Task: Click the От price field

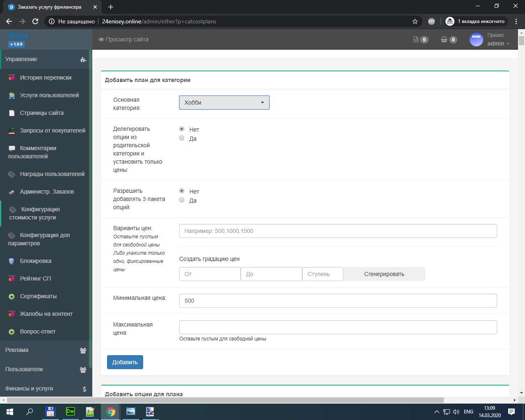Action: click(x=210, y=274)
